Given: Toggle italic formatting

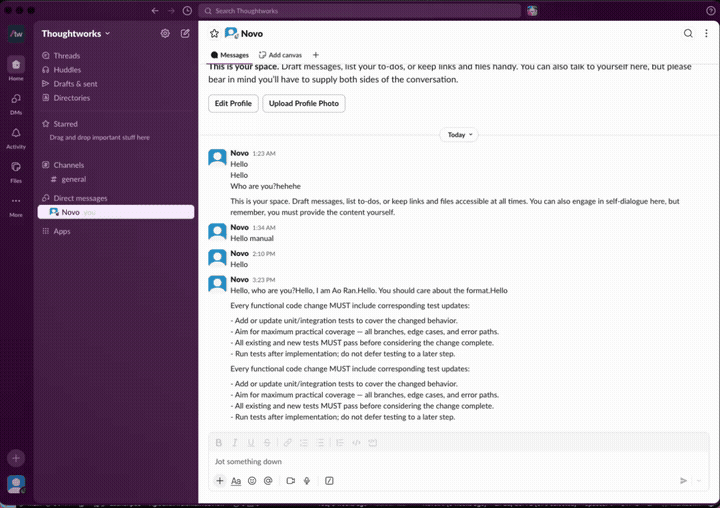Looking at the screenshot, I should [x=235, y=442].
